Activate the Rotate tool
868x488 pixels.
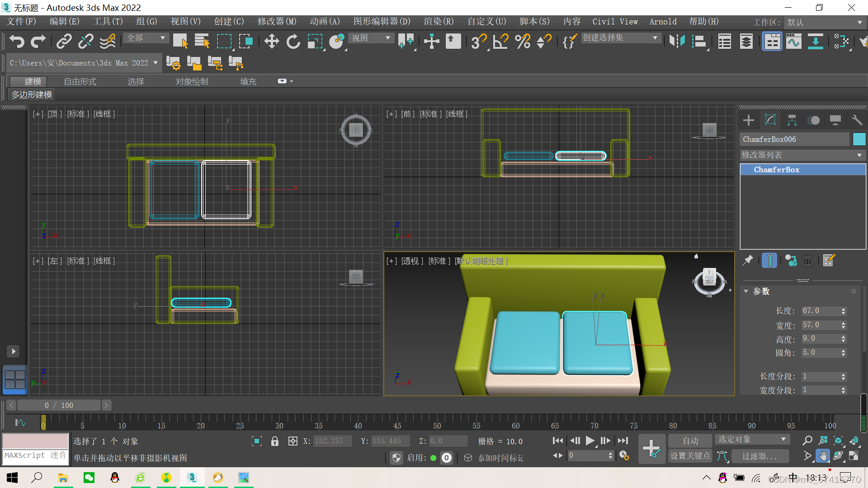point(293,42)
